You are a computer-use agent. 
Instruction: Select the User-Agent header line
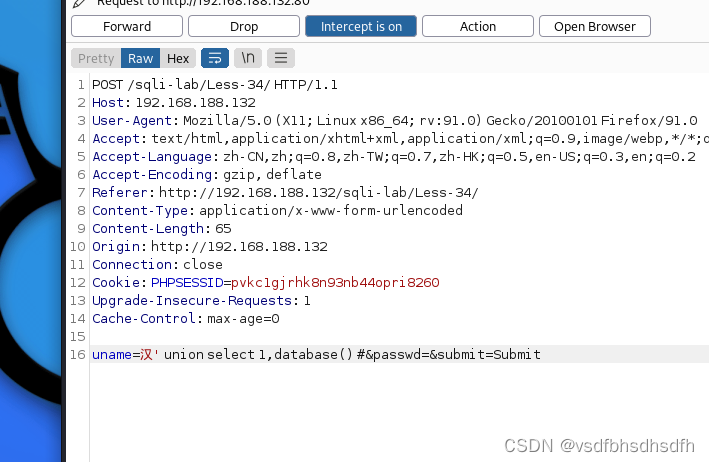tap(395, 121)
